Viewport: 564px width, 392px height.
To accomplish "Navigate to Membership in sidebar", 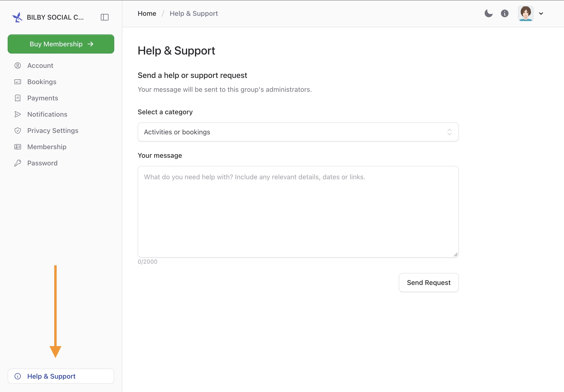I will click(x=61, y=147).
